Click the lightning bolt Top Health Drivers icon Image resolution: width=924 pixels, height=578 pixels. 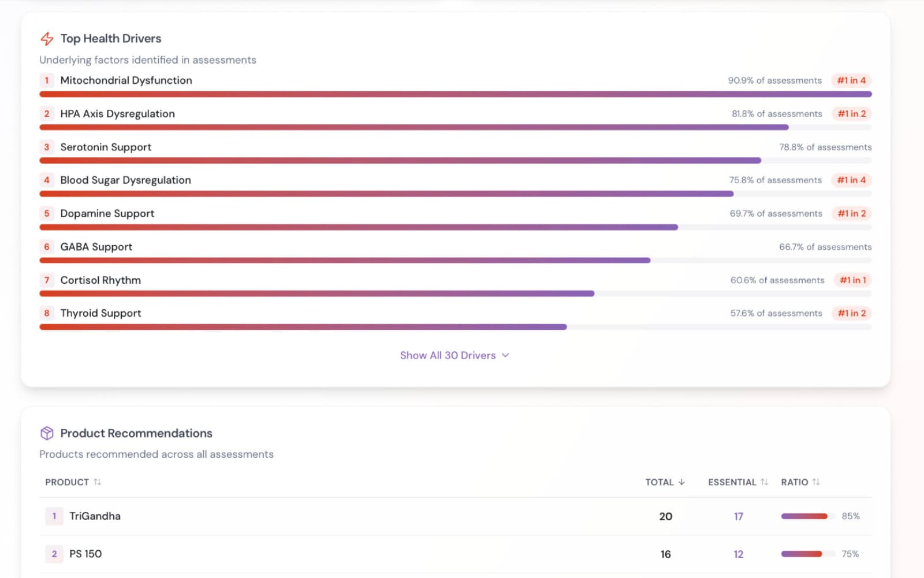click(x=47, y=39)
